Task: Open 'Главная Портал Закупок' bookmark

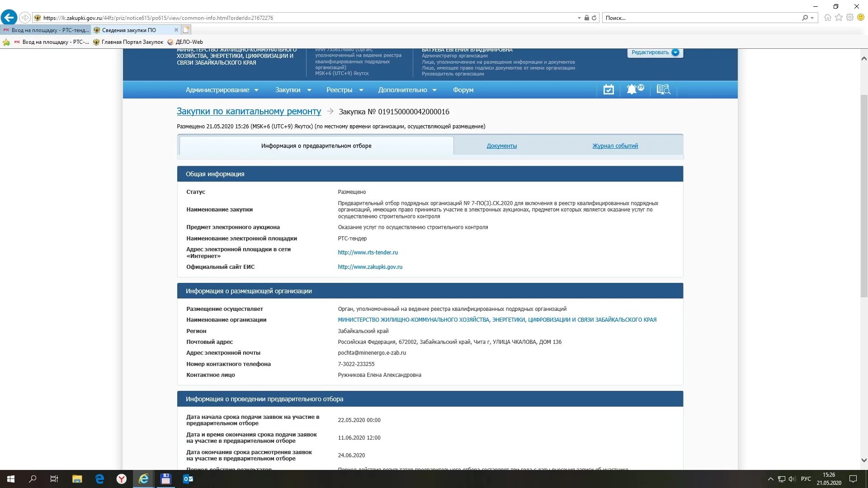Action: click(x=128, y=42)
